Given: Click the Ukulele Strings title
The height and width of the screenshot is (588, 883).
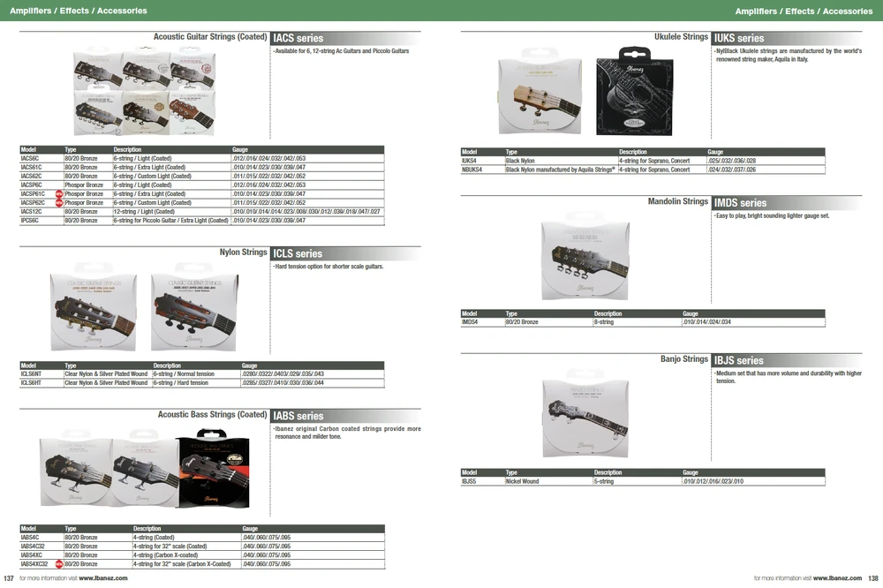Looking at the screenshot, I should pos(682,36).
